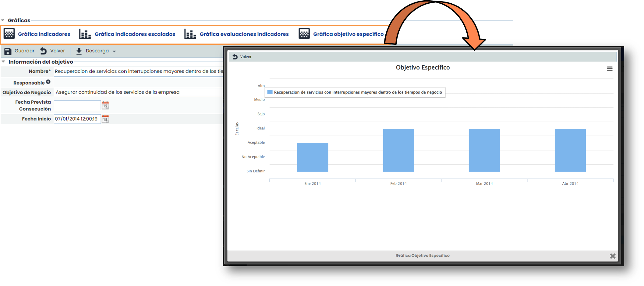Image resolution: width=644 pixels, height=286 pixels.
Task: Click Gráfica objetivo específico chart icon
Action: click(304, 34)
